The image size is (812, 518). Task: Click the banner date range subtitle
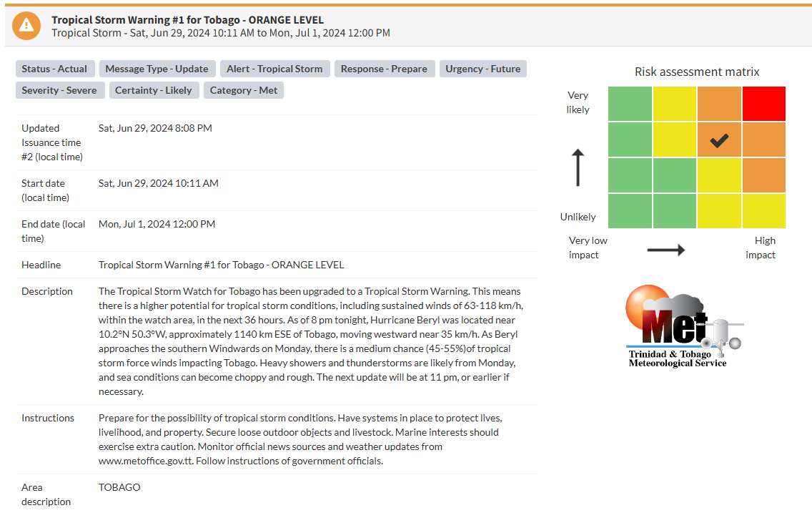[221, 33]
